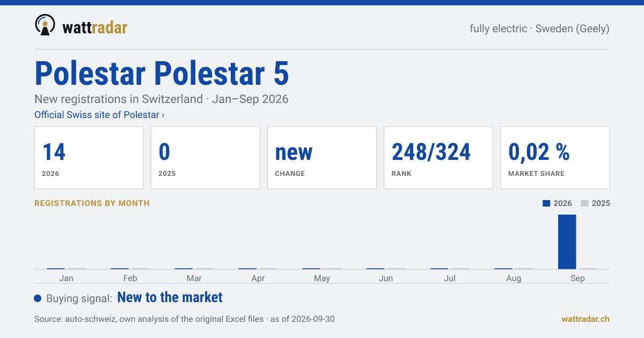Click the '14' registrations 2026 card

89,158
